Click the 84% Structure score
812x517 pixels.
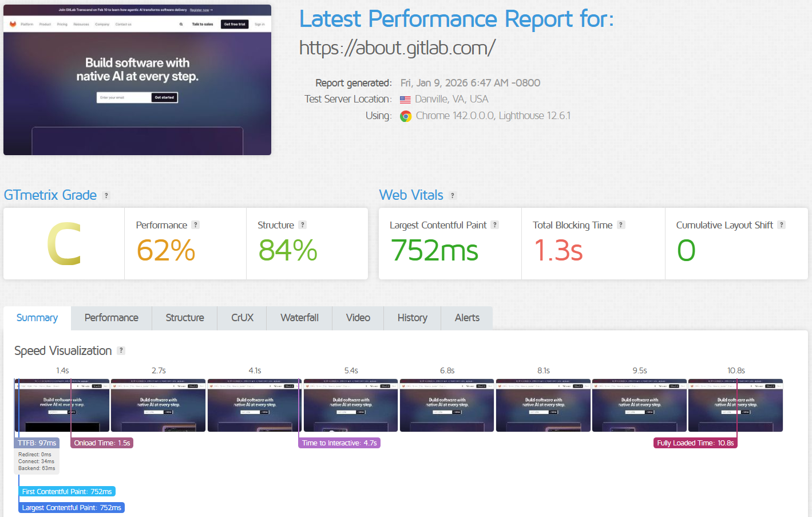[x=288, y=251]
